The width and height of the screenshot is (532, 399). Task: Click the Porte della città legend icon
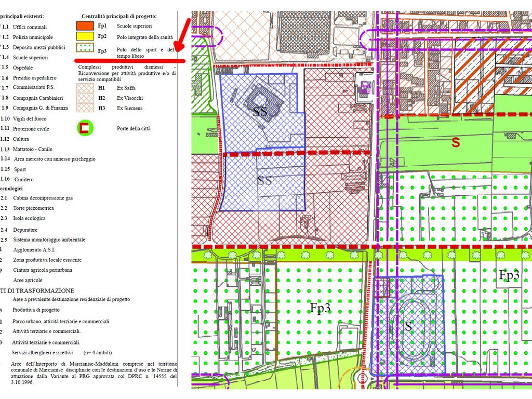[85, 128]
